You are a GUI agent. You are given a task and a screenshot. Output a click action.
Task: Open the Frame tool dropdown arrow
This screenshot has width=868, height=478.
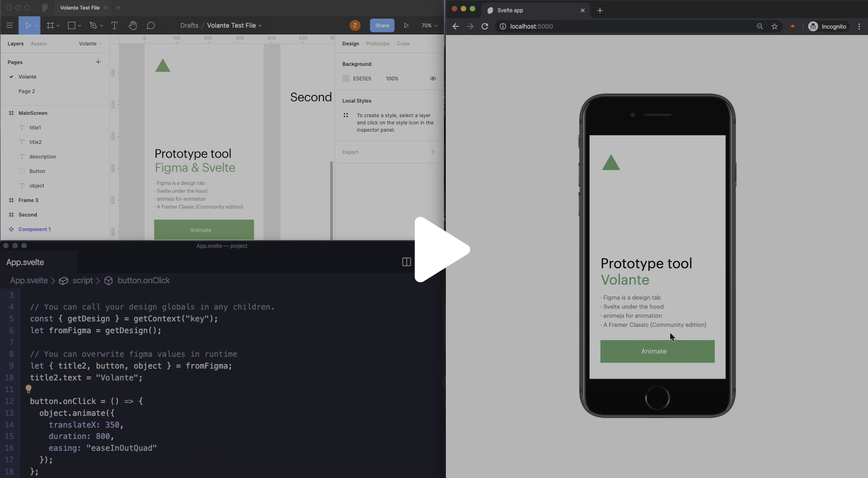58,26
